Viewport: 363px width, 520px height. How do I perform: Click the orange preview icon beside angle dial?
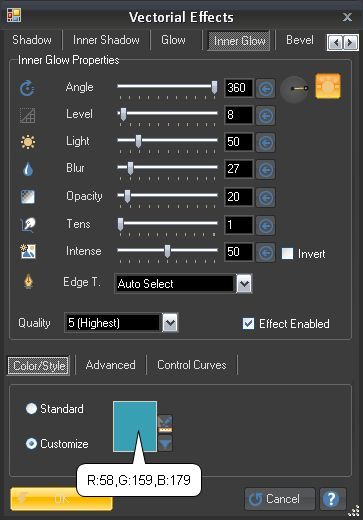point(328,86)
